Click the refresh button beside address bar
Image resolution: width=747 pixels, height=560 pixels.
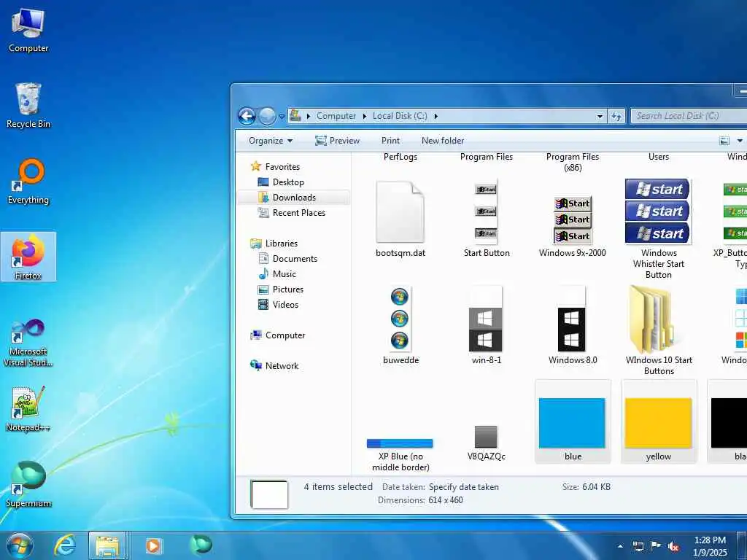pos(616,116)
